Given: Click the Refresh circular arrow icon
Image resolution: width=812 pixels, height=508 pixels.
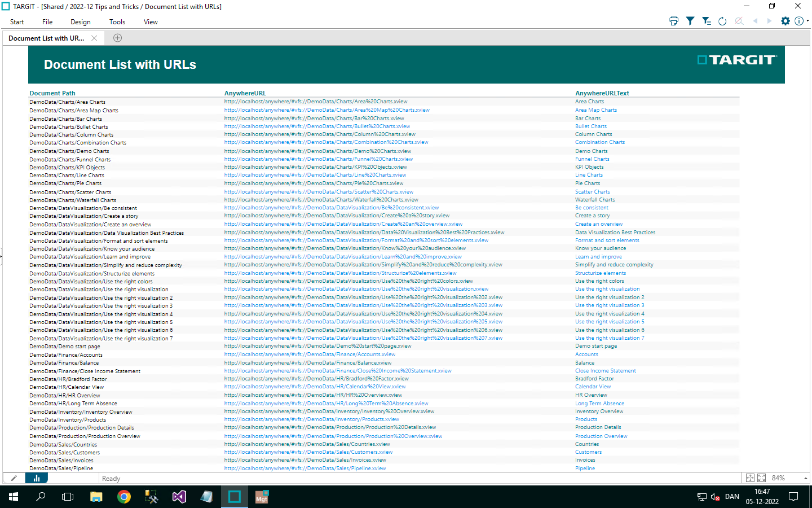Looking at the screenshot, I should point(722,21).
